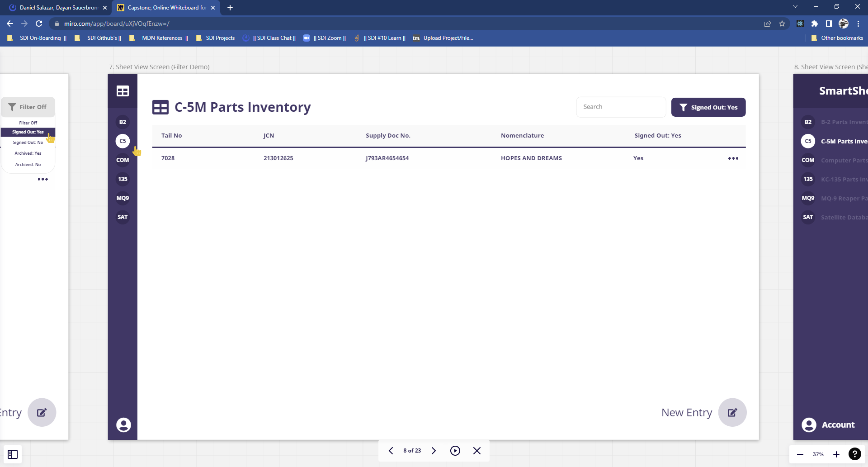Screen dimensions: 868x467
Task: Select Archived: Yes option in list
Action: point(28,153)
